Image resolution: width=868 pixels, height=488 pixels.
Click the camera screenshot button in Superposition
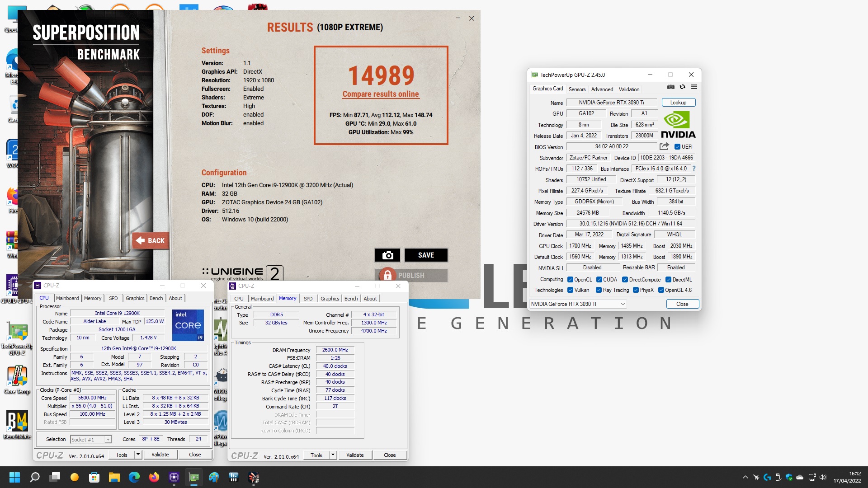[x=387, y=255]
